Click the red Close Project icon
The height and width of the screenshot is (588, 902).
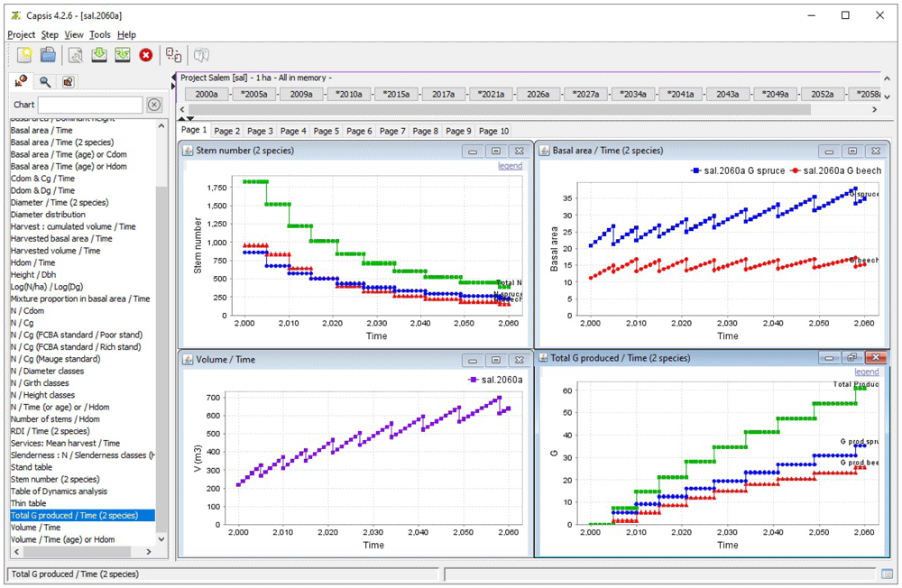tap(146, 55)
